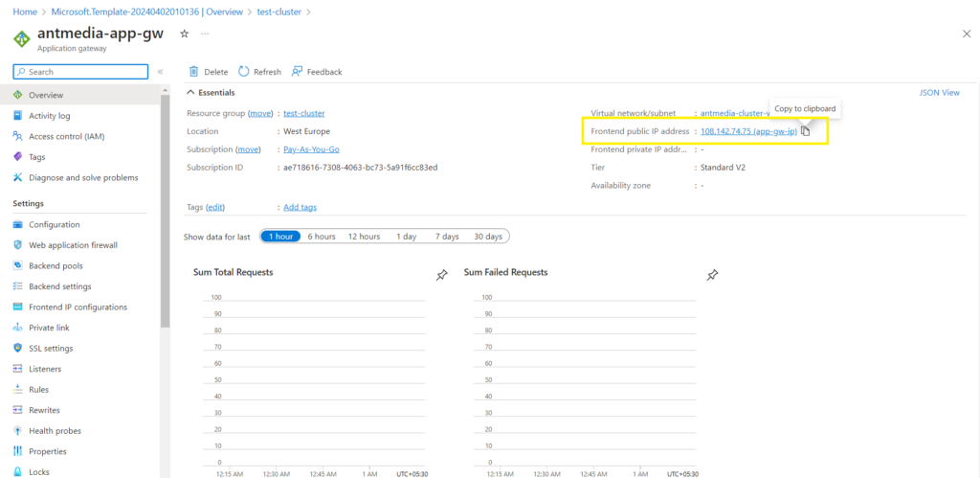This screenshot has height=478, width=980.
Task: Pin the Sum Total Requests chart
Action: tap(442, 275)
